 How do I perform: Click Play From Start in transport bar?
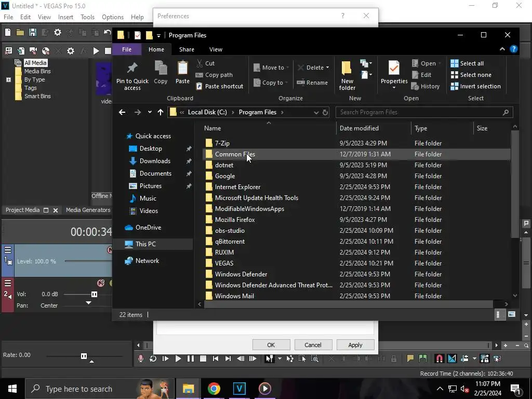166,358
